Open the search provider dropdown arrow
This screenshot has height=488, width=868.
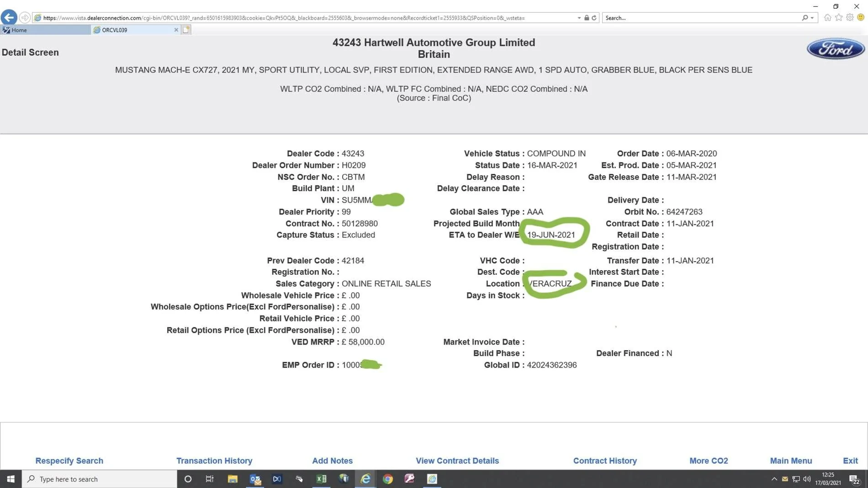pos(812,18)
